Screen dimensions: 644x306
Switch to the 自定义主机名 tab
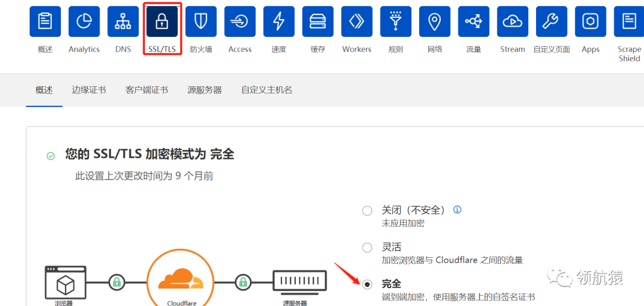[267, 90]
